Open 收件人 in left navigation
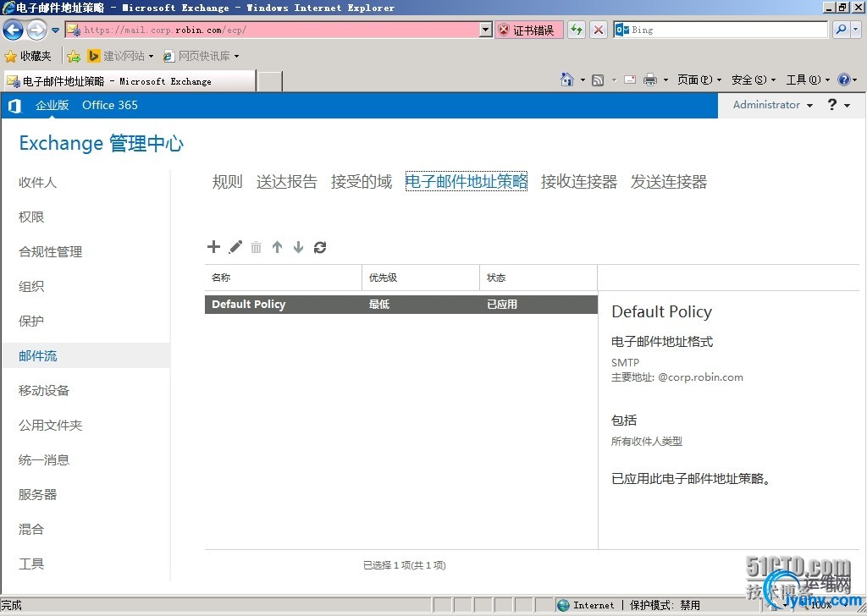 pos(37,182)
